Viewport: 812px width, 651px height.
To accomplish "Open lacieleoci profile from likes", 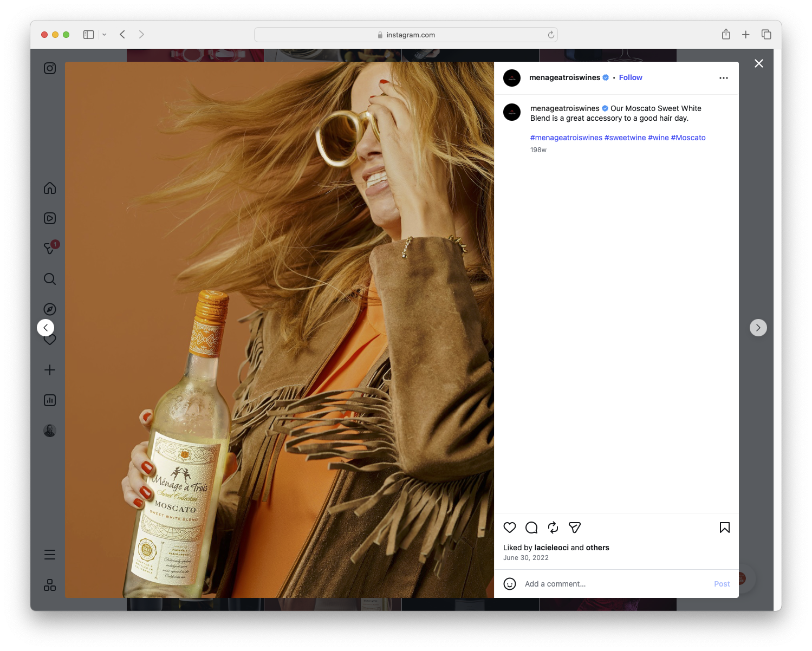I will 551,548.
